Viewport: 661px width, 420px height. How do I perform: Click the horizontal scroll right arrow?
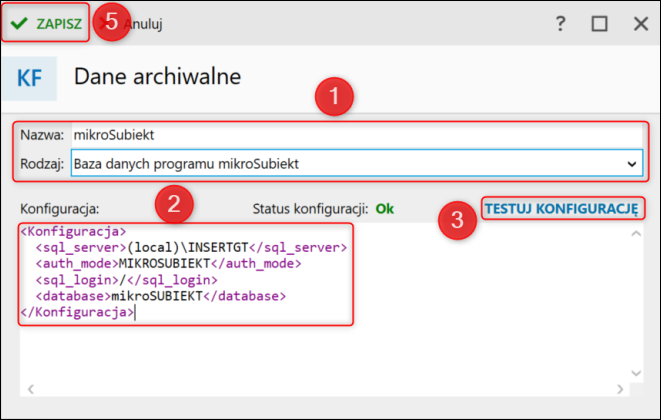(620, 389)
